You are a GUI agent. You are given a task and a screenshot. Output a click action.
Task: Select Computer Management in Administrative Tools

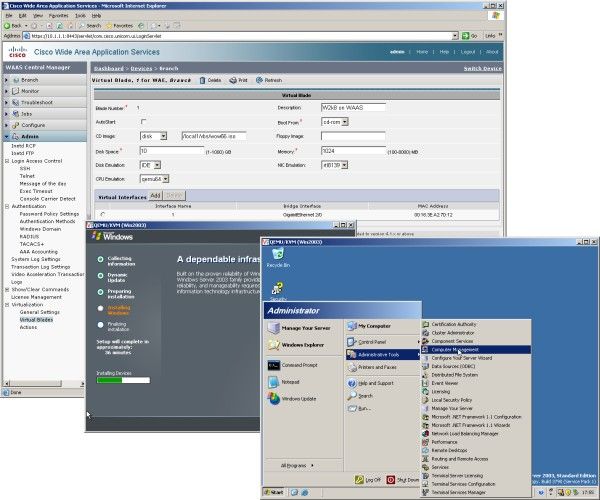[476, 350]
